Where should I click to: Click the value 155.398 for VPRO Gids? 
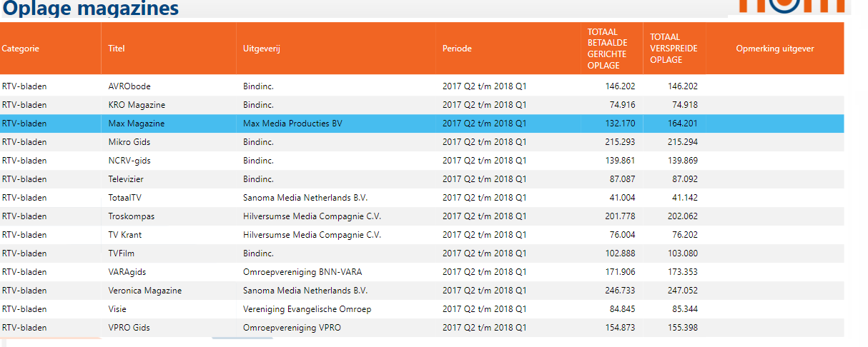click(682, 328)
